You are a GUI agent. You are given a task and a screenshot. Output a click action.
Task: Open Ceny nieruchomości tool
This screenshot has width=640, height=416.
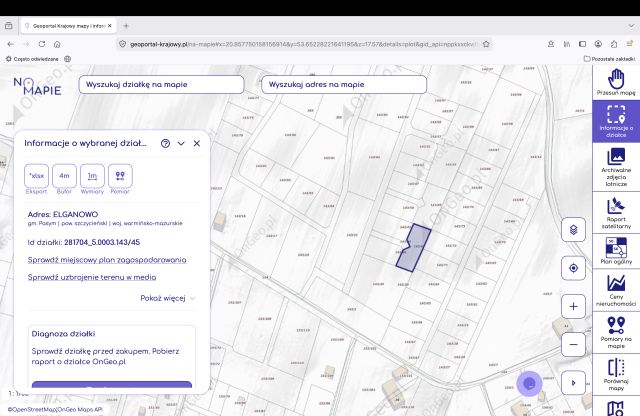click(x=616, y=291)
